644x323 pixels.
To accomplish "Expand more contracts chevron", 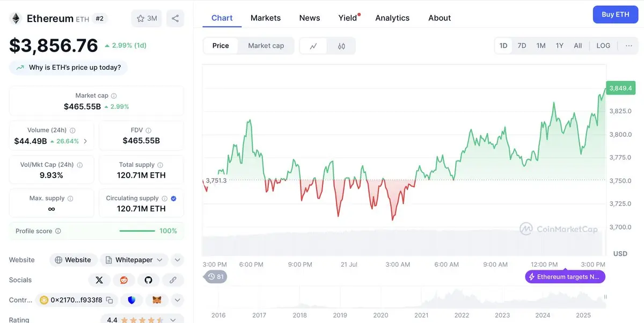I will coord(178,300).
